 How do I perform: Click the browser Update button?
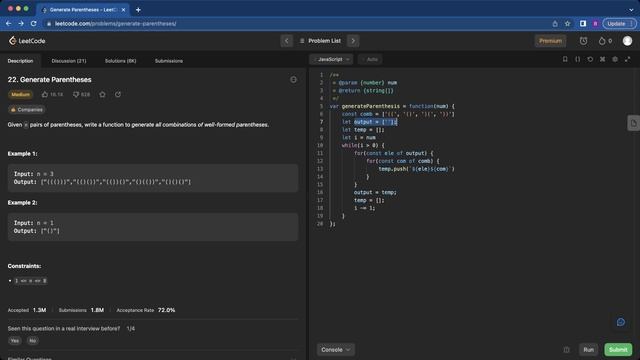tap(619, 24)
